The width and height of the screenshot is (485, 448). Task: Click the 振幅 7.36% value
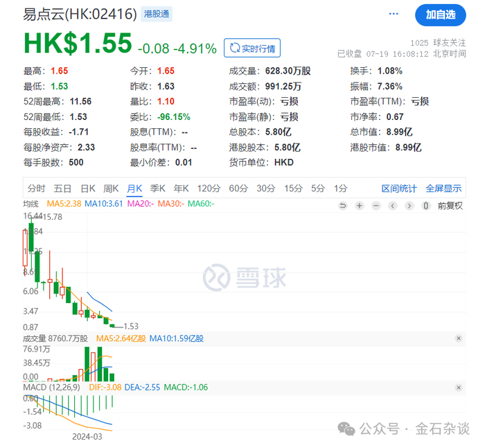click(x=389, y=86)
